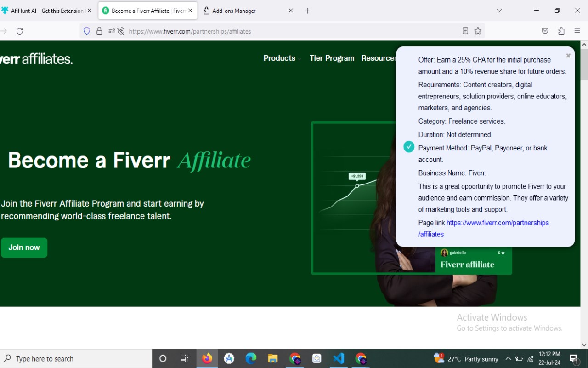The width and height of the screenshot is (588, 368).
Task: Save page to Pocket
Action: (x=545, y=31)
